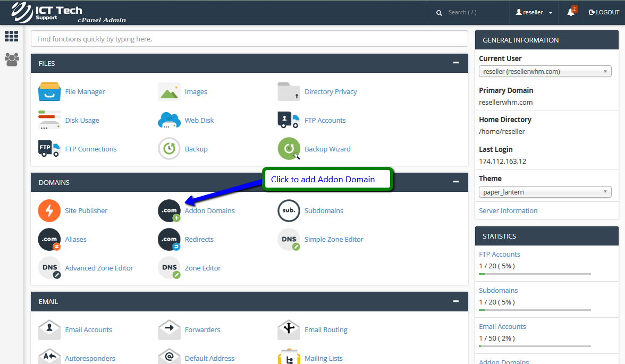Click the Logout button
Screen dimensions: 625x364
click(x=604, y=12)
